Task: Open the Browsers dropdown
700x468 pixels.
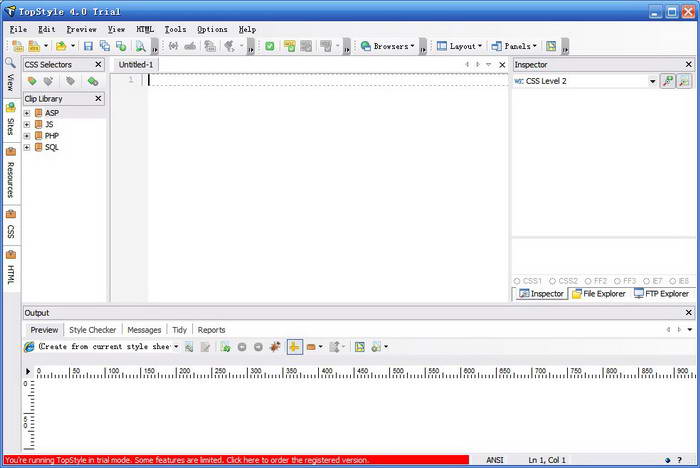Action: pyautogui.click(x=388, y=46)
